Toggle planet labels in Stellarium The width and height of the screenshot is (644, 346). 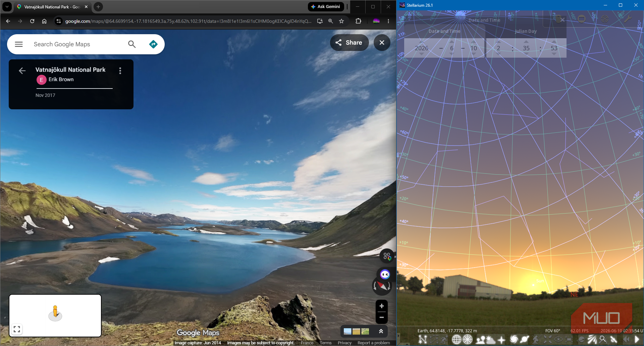click(525, 340)
